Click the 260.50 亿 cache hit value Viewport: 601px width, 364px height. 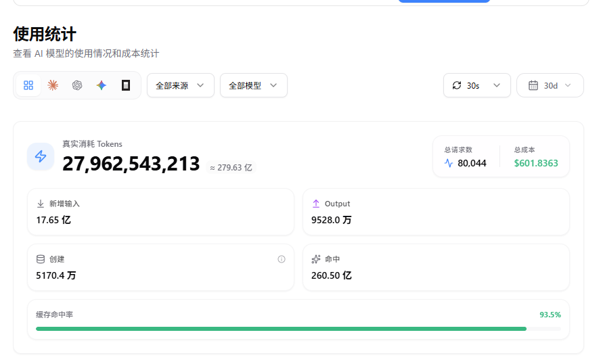[331, 275]
